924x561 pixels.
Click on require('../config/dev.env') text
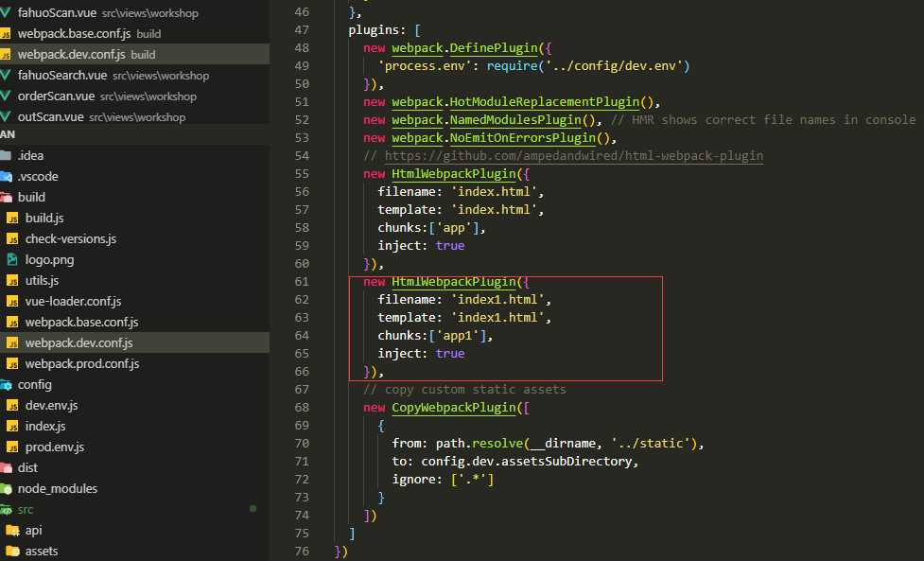coord(588,66)
